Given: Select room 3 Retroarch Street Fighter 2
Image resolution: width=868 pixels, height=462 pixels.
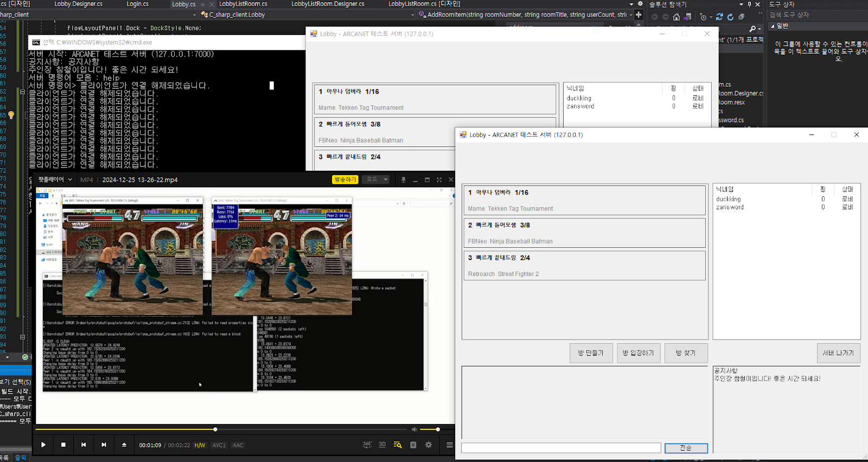Looking at the screenshot, I should tap(584, 265).
